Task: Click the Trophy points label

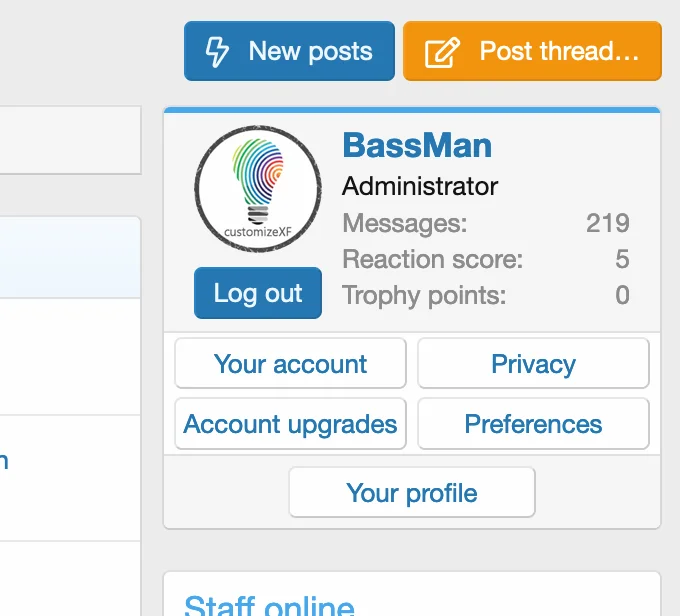Action: pyautogui.click(x=424, y=295)
